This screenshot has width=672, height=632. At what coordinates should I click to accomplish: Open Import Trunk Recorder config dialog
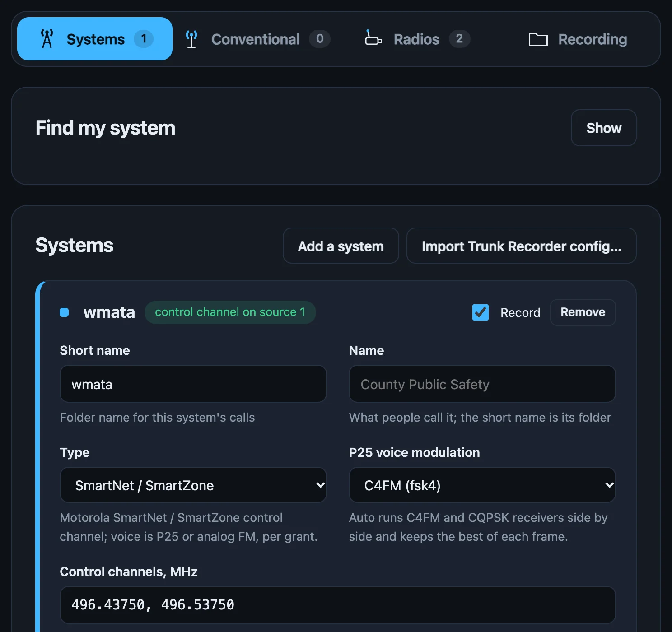[522, 246]
